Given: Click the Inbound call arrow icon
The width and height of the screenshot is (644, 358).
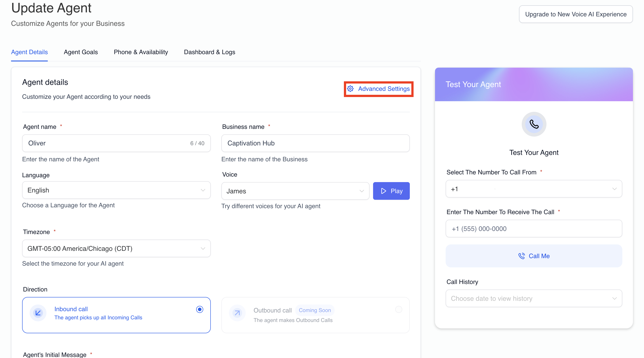Looking at the screenshot, I should click(38, 313).
